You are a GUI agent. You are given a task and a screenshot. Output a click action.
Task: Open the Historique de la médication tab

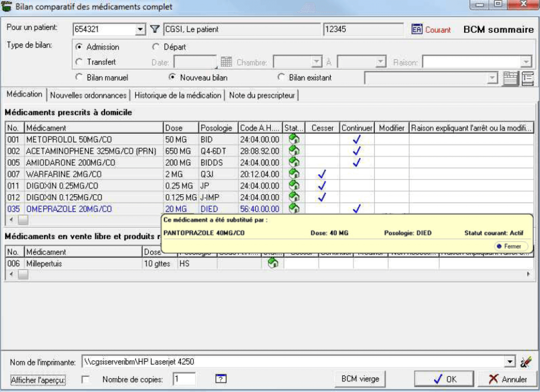point(178,95)
